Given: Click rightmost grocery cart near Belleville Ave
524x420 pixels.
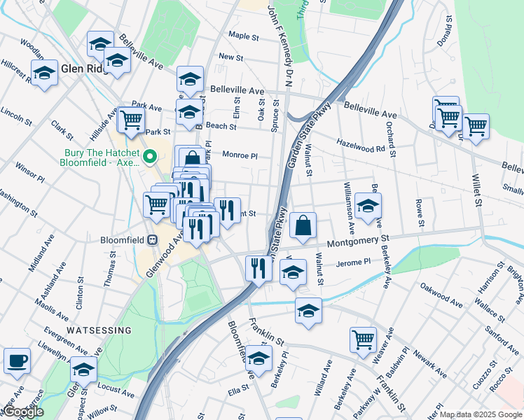Looking at the screenshot, I should [x=476, y=129].
